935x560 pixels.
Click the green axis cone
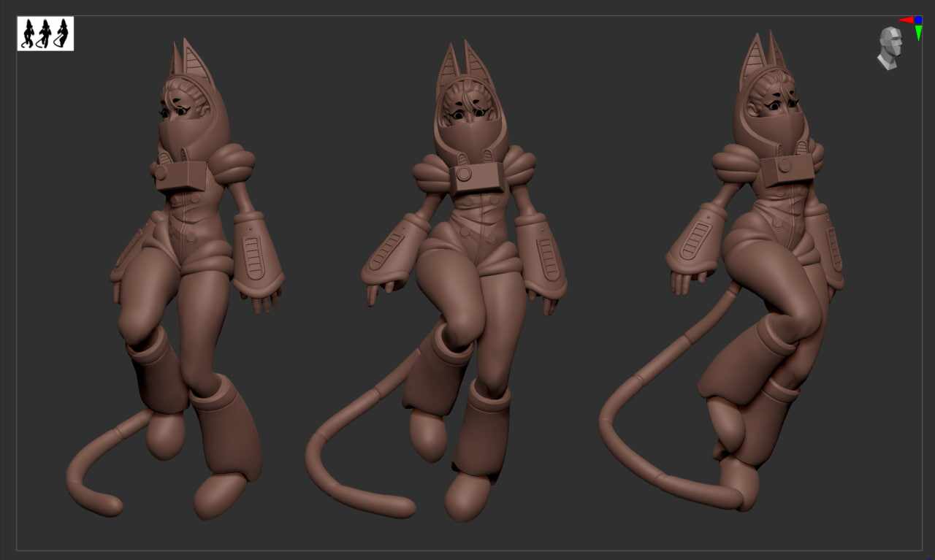click(x=918, y=33)
